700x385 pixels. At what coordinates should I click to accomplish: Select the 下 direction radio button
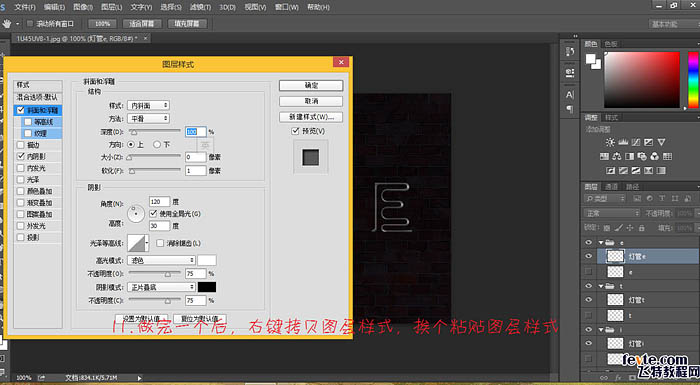click(x=157, y=144)
